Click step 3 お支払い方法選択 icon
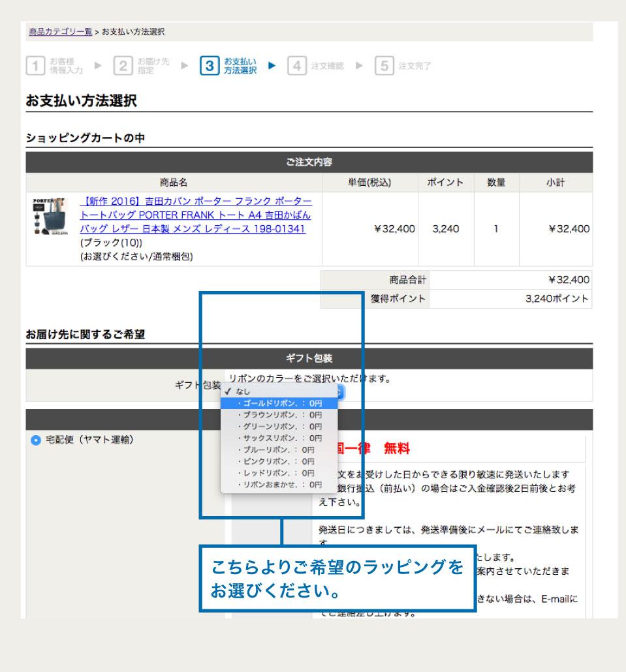626x672 pixels. pos(210,66)
